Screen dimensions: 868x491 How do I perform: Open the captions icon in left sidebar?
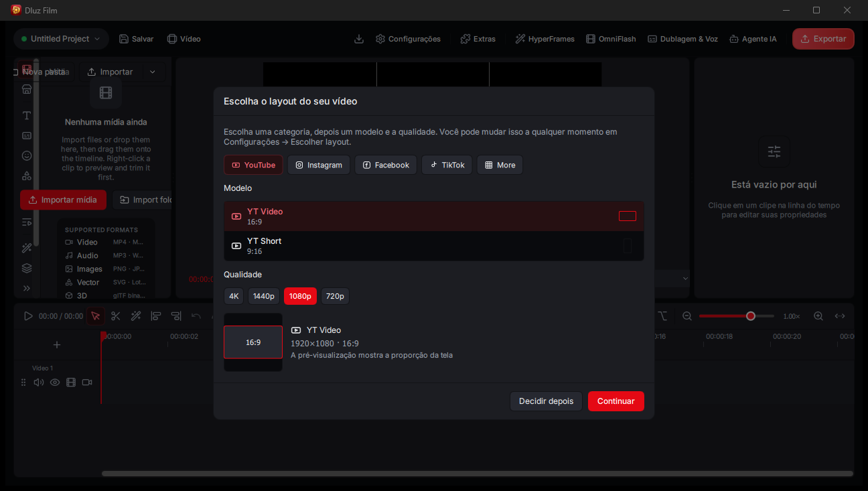click(27, 135)
